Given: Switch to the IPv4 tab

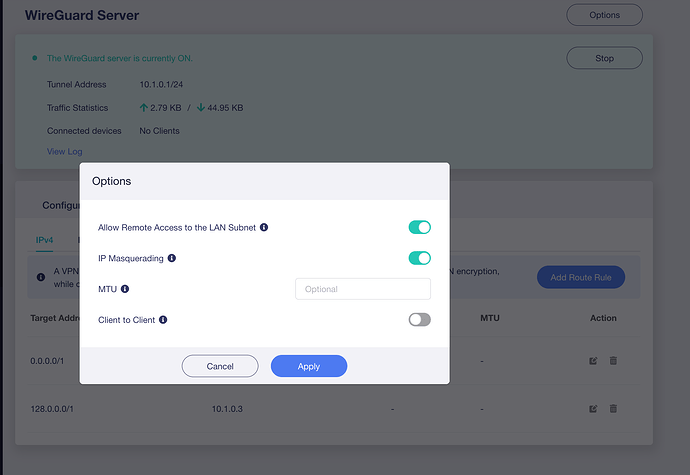Looking at the screenshot, I should click(43, 240).
